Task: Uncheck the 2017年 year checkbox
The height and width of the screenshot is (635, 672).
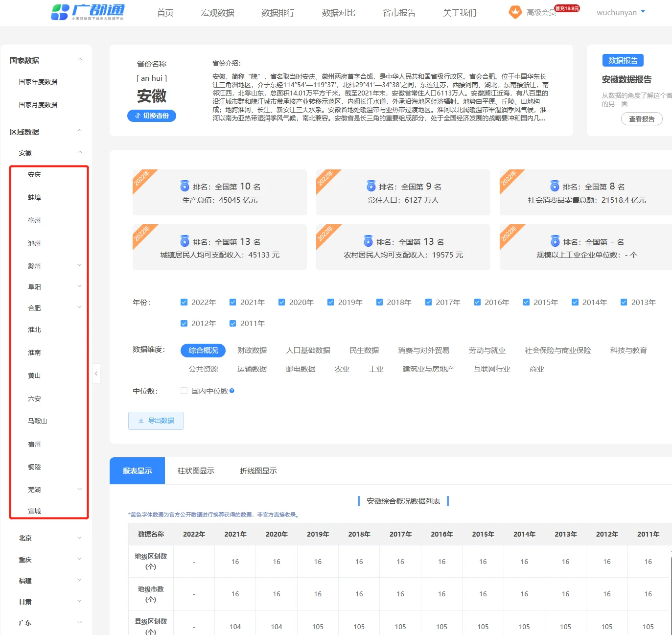Action: pyautogui.click(x=428, y=302)
